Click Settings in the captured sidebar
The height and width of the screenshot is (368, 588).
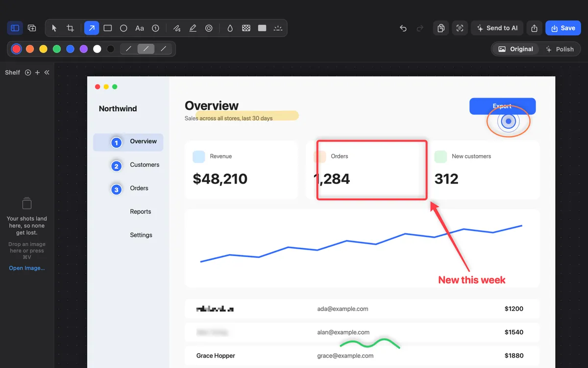pos(141,235)
